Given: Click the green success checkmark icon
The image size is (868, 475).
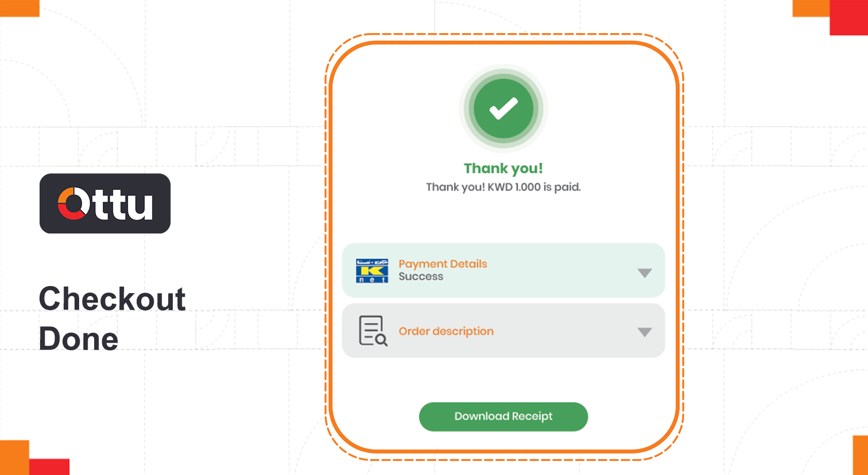Looking at the screenshot, I should 503,108.
